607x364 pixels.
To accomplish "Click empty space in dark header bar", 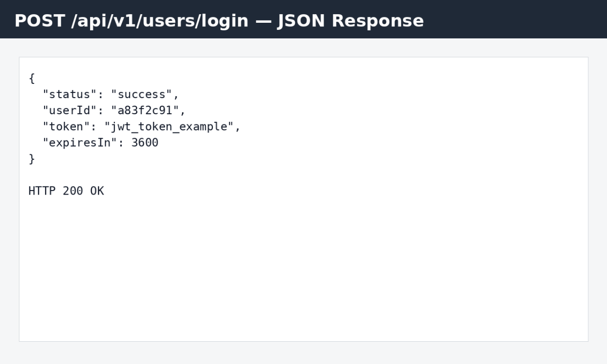I will 516,19.
